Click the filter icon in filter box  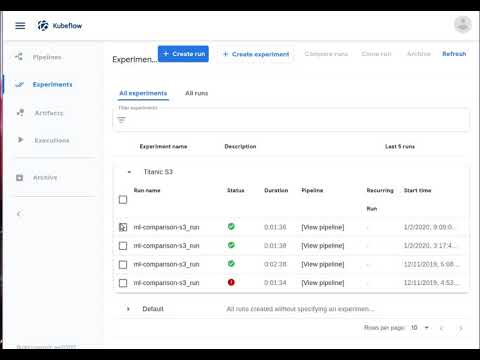(121, 120)
